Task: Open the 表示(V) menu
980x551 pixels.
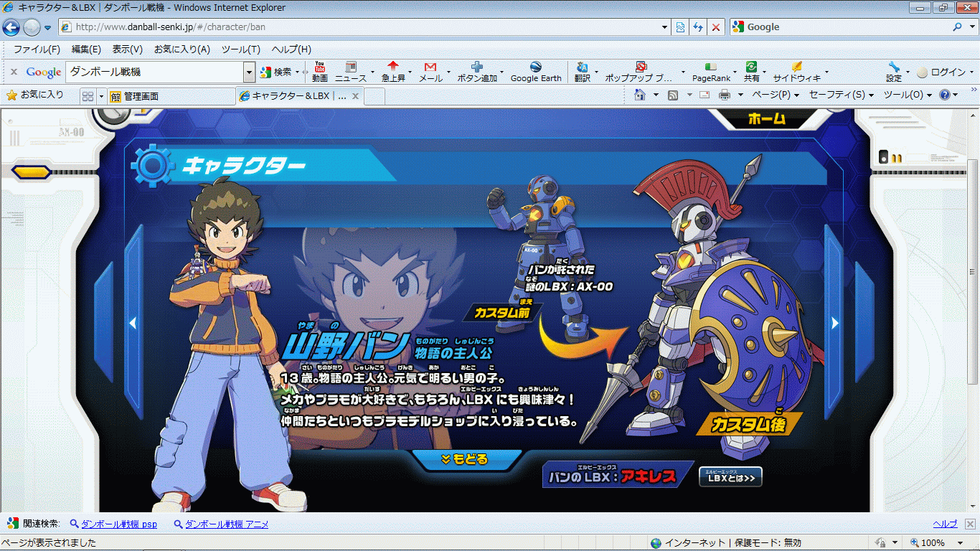Action: (x=127, y=50)
